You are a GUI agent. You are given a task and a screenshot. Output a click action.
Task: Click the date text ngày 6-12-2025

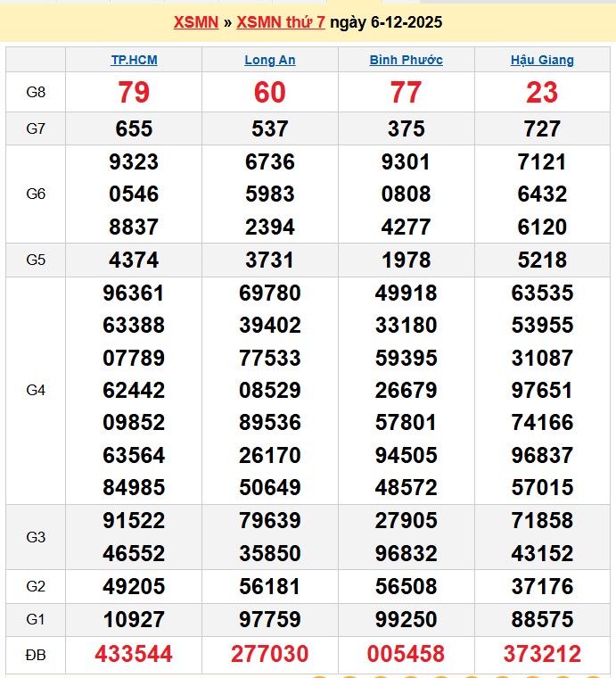click(386, 22)
